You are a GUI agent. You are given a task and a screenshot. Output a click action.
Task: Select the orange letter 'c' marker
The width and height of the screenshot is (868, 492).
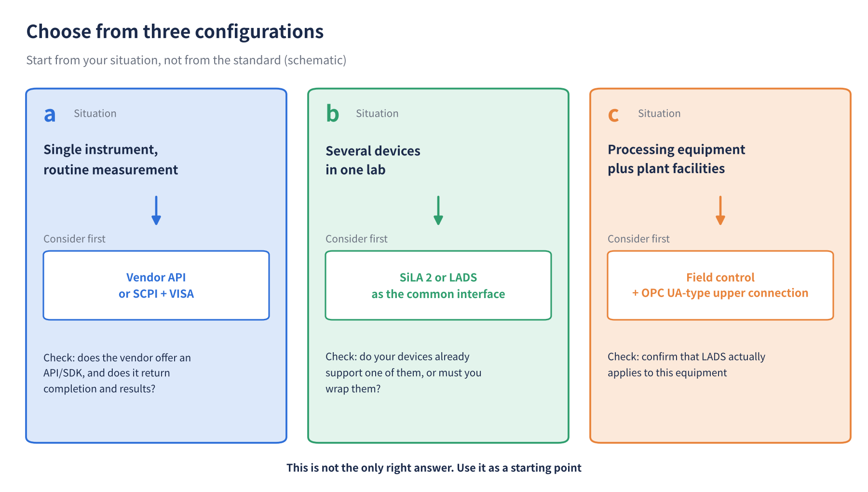click(613, 115)
